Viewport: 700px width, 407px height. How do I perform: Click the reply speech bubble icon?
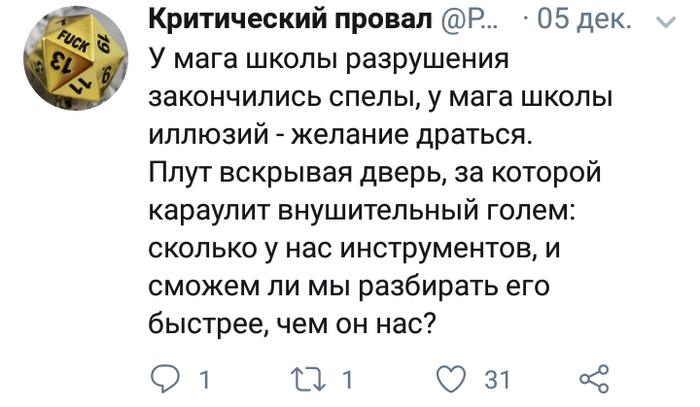163,378
